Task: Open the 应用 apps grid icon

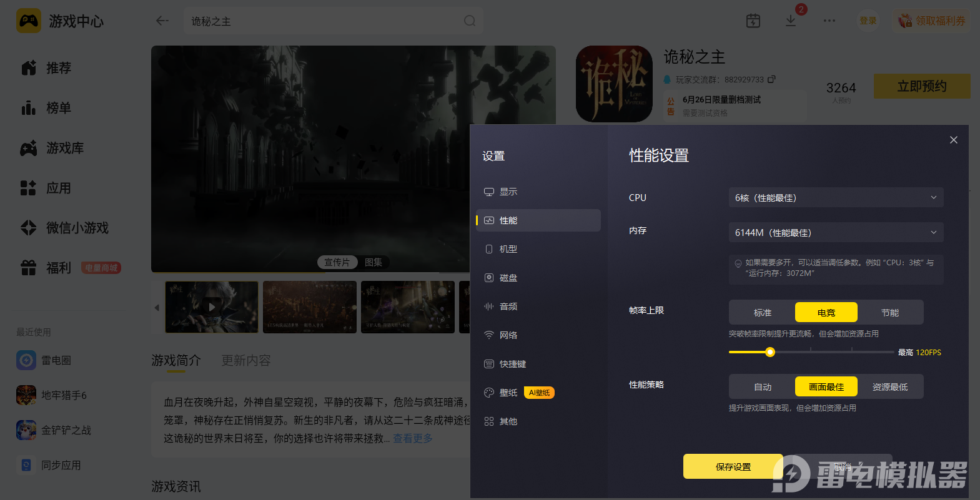Action: [x=29, y=188]
